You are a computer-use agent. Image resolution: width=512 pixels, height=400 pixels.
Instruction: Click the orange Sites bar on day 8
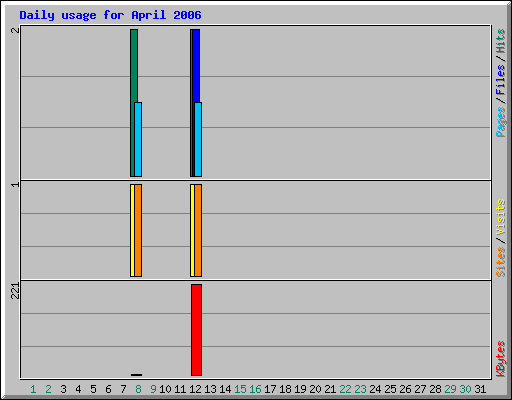(x=138, y=230)
